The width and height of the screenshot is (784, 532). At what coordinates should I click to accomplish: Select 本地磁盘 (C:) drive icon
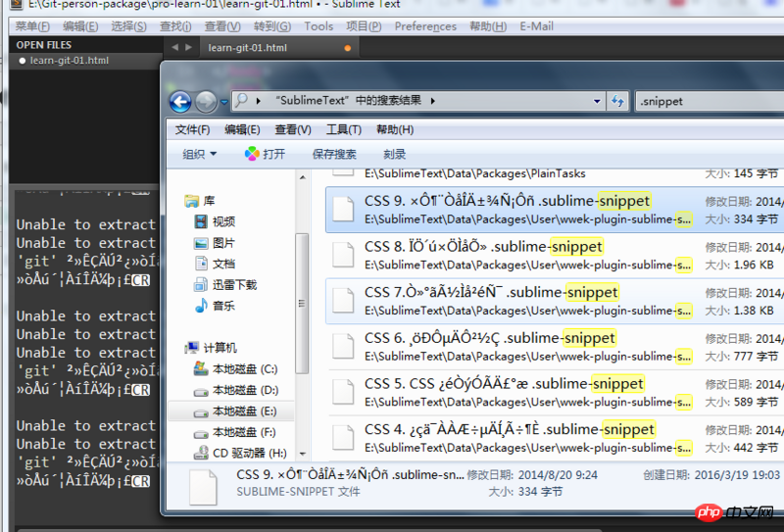[x=201, y=368]
